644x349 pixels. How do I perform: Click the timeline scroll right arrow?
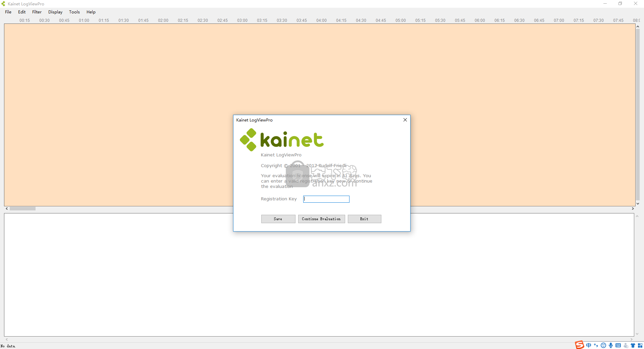(x=633, y=208)
